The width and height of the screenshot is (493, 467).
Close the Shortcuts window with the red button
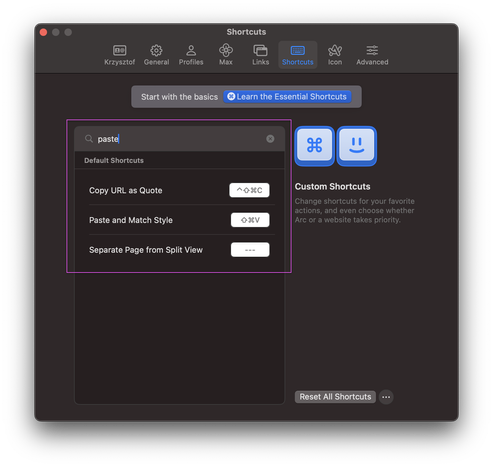(x=43, y=32)
